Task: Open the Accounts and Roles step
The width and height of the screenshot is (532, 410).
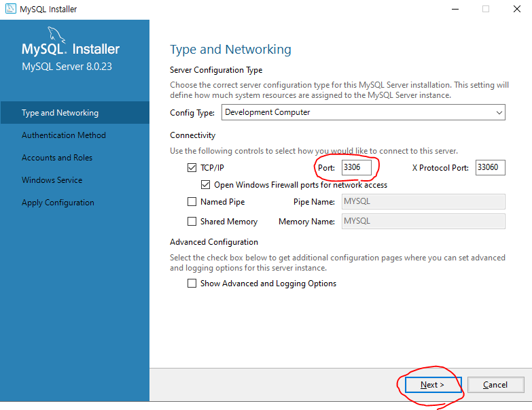Action: (x=57, y=158)
